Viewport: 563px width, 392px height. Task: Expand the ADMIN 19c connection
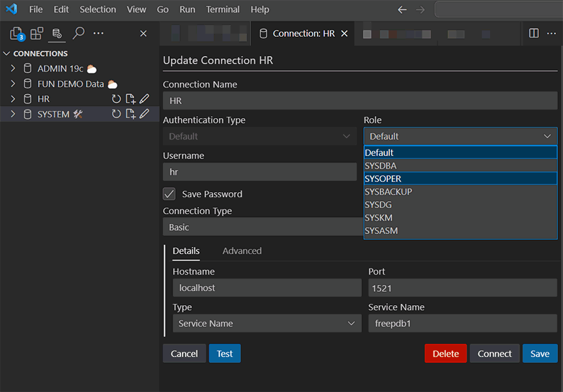(x=13, y=69)
